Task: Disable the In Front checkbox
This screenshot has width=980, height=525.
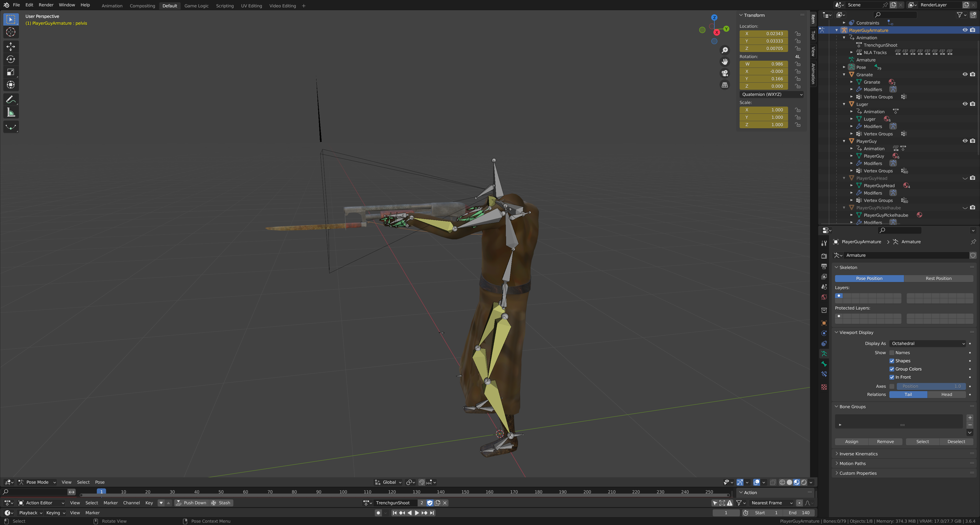Action: 892,378
